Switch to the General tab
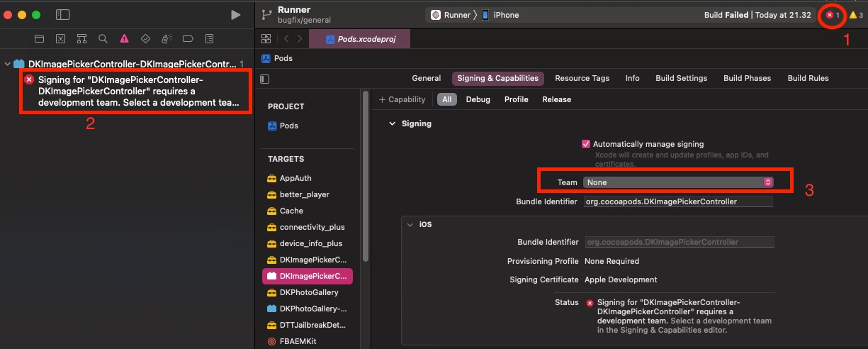 click(427, 78)
